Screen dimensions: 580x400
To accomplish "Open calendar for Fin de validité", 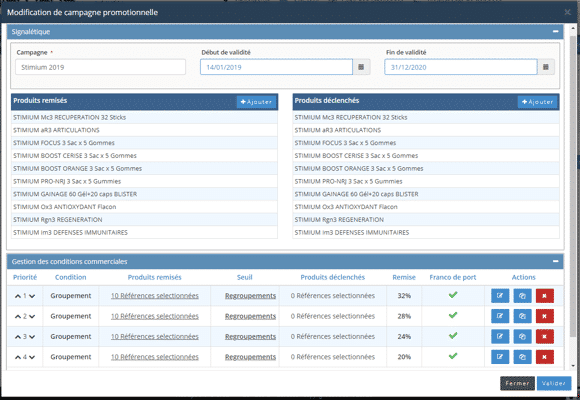I will point(546,67).
